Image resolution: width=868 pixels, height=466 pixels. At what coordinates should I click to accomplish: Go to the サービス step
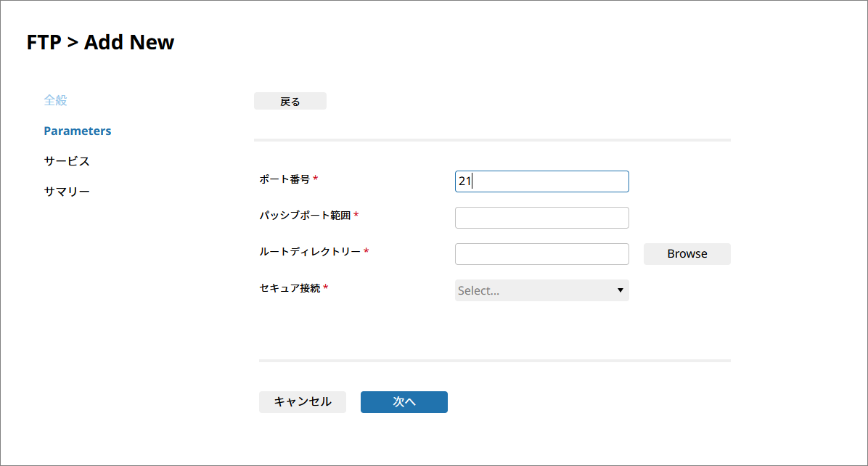(67, 161)
